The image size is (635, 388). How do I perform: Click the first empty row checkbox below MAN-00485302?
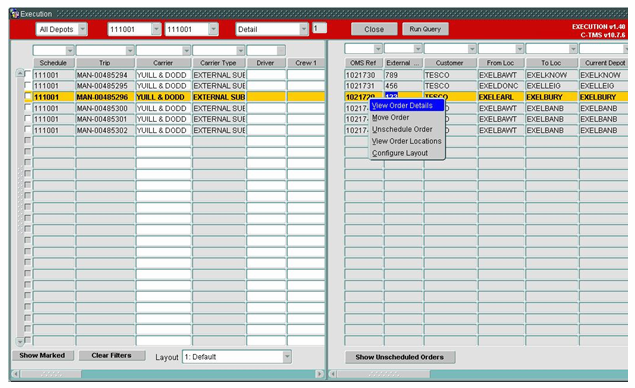click(28, 140)
